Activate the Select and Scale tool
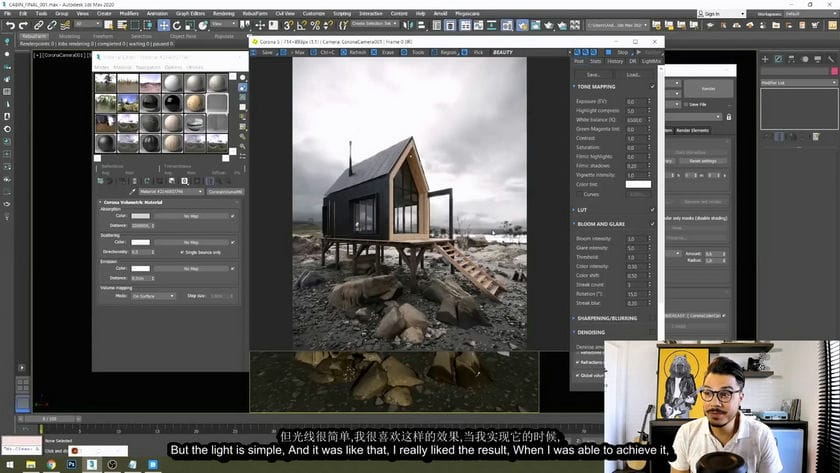The image size is (840, 473). [x=190, y=25]
